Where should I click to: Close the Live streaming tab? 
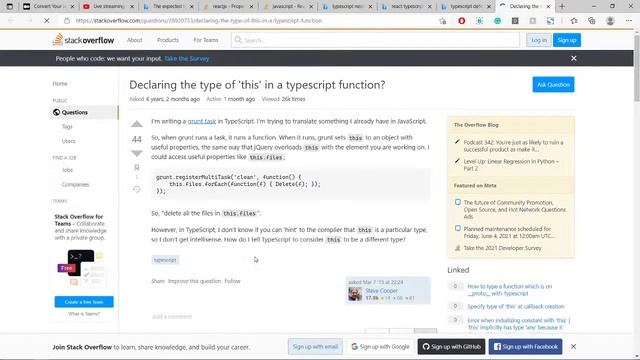coord(132,7)
